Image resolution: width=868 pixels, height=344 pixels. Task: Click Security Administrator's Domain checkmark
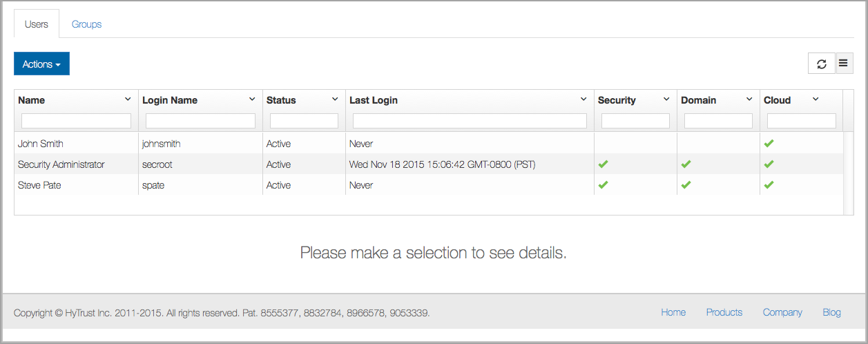click(686, 164)
